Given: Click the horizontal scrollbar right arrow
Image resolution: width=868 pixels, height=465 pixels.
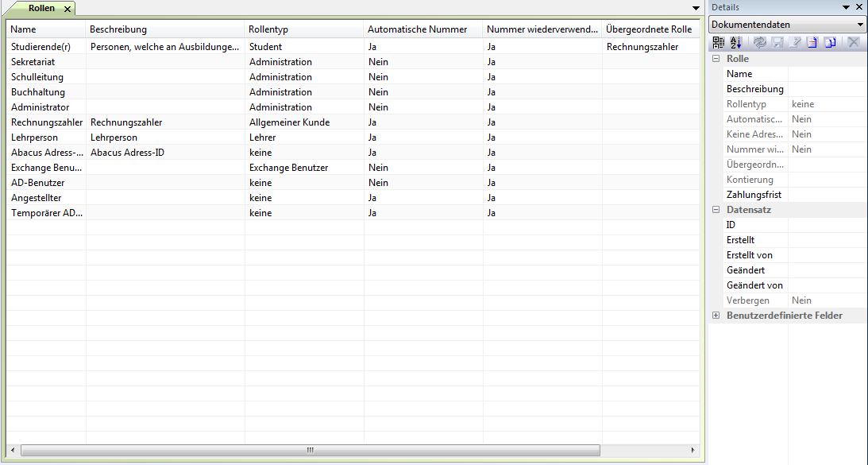Looking at the screenshot, I should tap(692, 451).
